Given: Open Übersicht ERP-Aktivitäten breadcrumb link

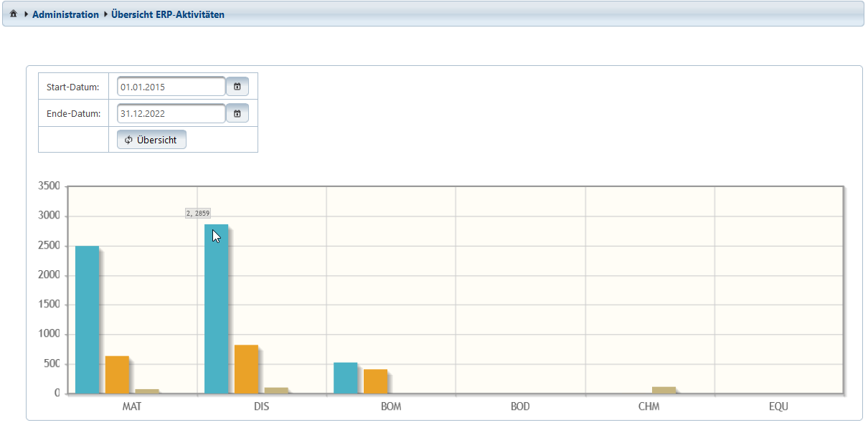Looking at the screenshot, I should tap(167, 14).
